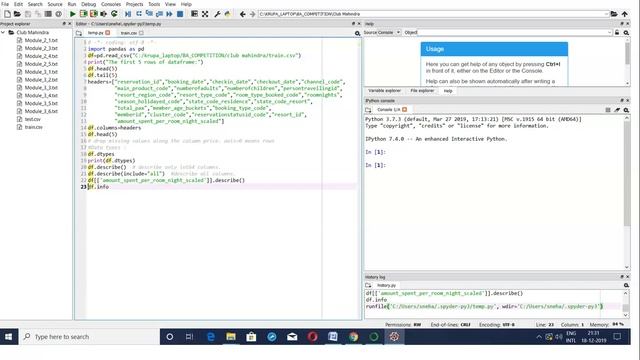The image size is (640, 360).
Task: Browse for a working directory
Action: pos(614,14)
